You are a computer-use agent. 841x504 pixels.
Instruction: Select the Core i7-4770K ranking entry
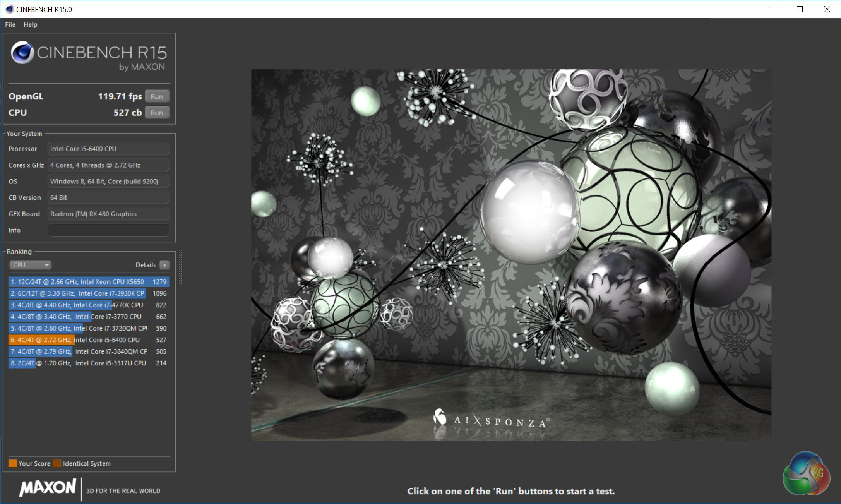coord(88,305)
